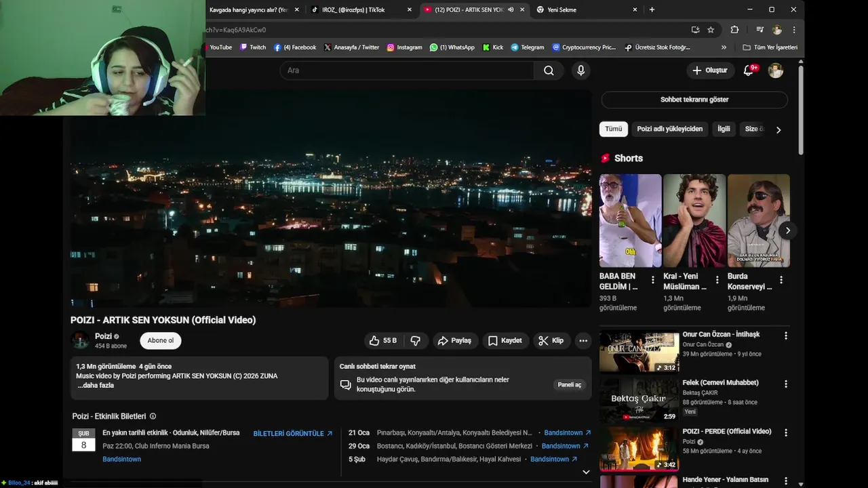This screenshot has height=488, width=868.
Task: Open a new browser tab with plus
Action: [x=652, y=9]
